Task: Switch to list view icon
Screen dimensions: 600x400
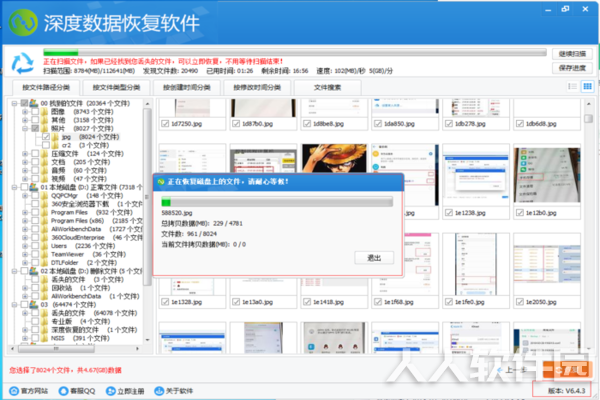Action: click(572, 87)
